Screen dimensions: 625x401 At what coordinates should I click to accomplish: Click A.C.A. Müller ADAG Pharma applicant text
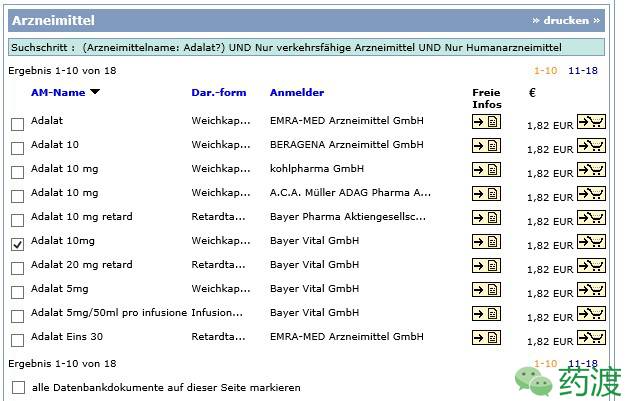(x=350, y=193)
